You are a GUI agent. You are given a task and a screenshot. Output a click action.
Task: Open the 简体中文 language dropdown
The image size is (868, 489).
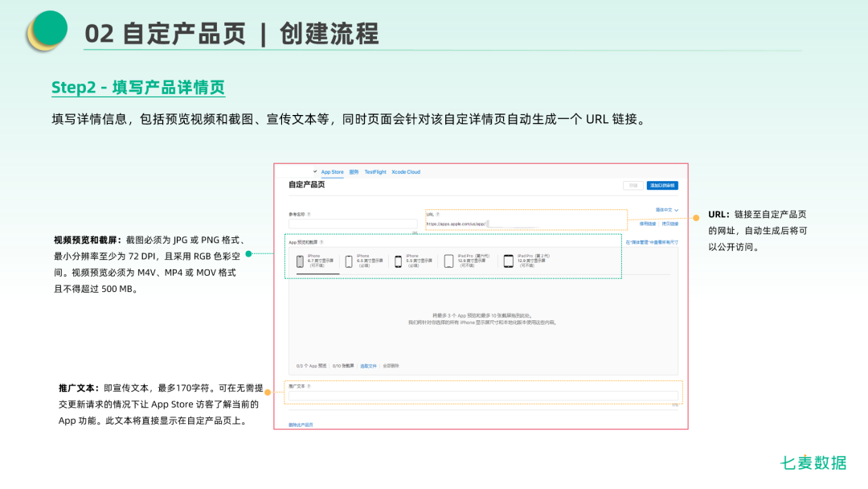(667, 210)
